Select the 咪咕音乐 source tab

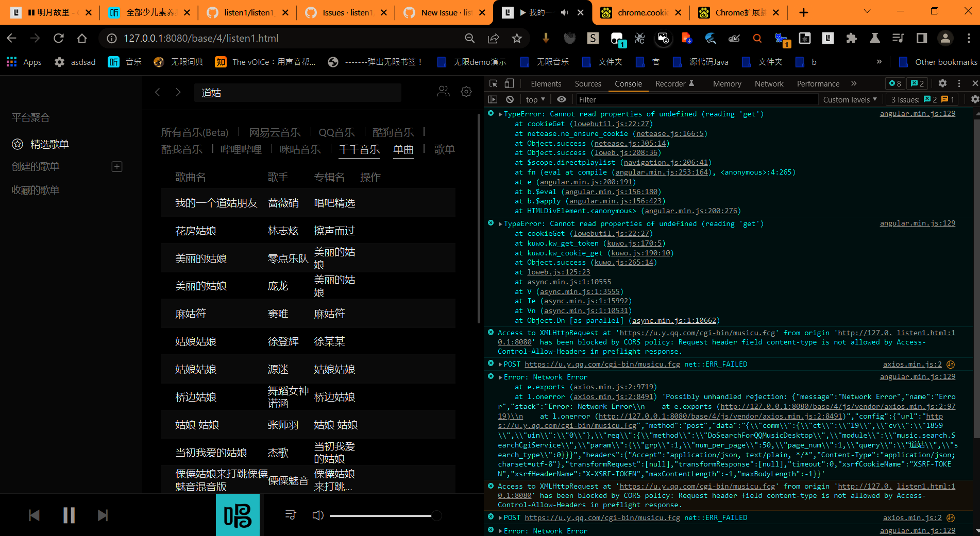[300, 150]
